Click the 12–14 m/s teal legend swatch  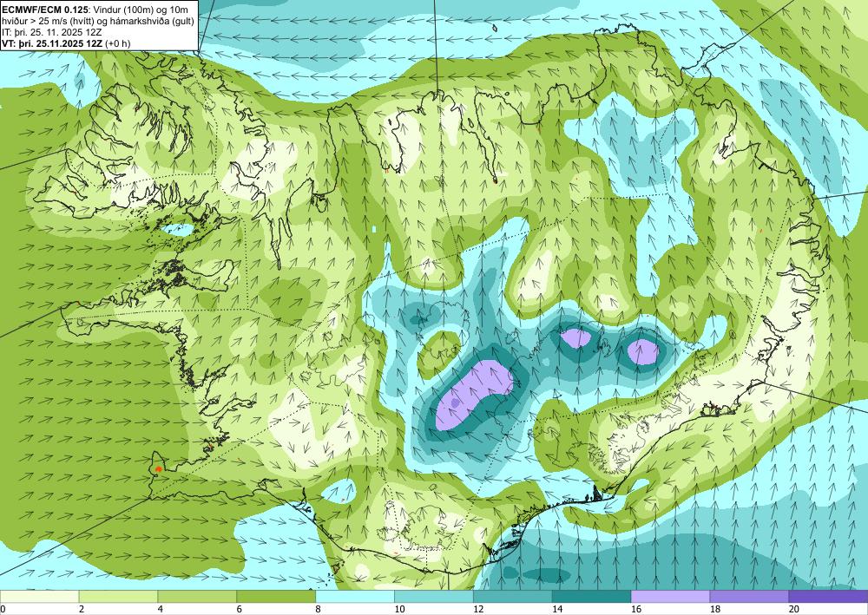(x=513, y=596)
